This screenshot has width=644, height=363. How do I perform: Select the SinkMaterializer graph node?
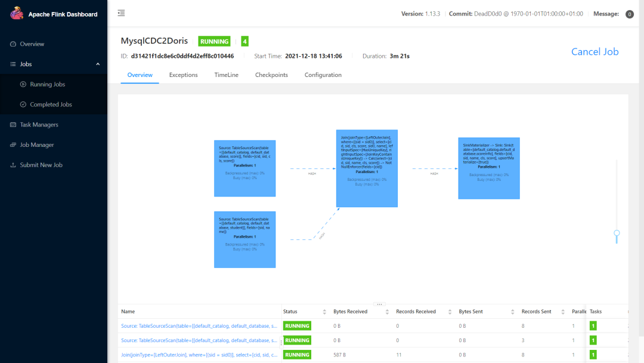pos(489,168)
